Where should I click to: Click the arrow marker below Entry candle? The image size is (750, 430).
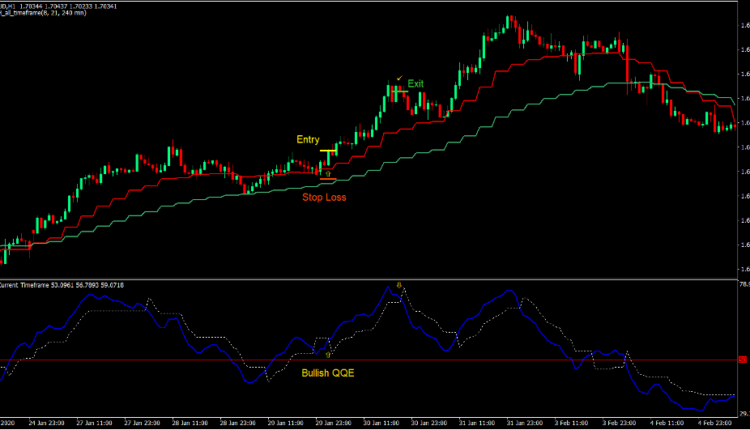pyautogui.click(x=327, y=173)
